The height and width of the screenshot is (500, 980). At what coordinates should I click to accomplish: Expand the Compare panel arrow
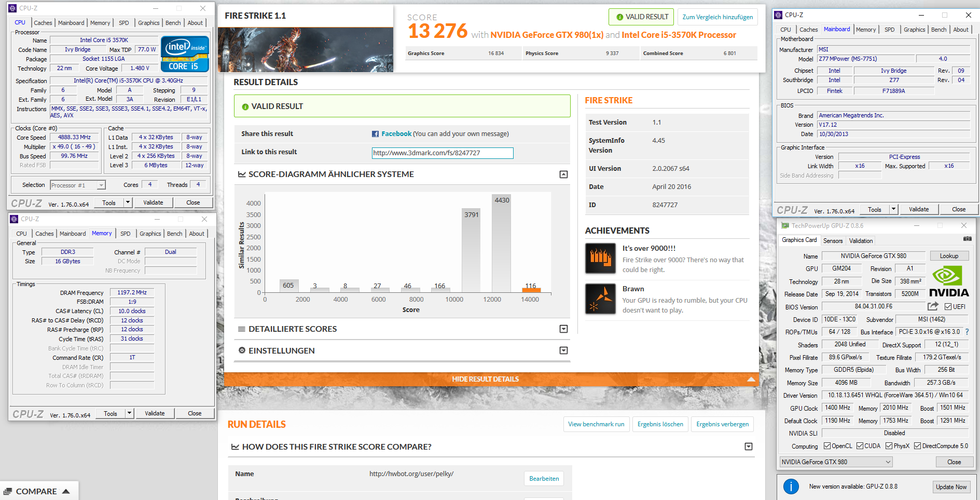[66, 491]
